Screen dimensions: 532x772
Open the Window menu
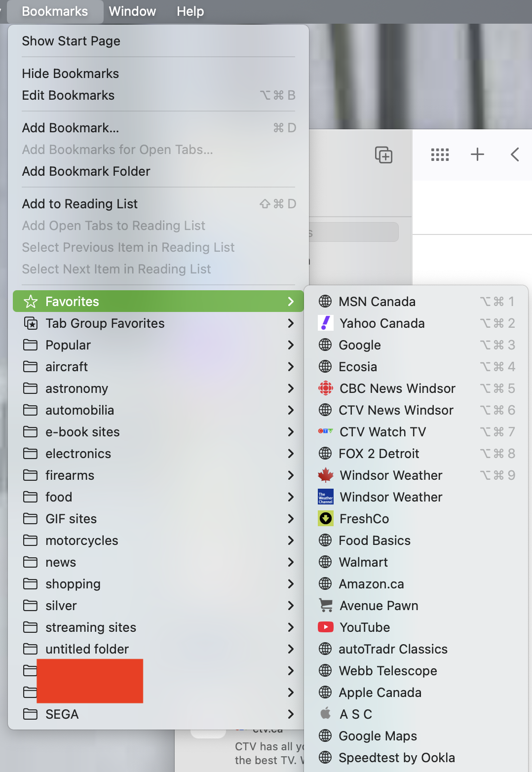[x=132, y=11]
